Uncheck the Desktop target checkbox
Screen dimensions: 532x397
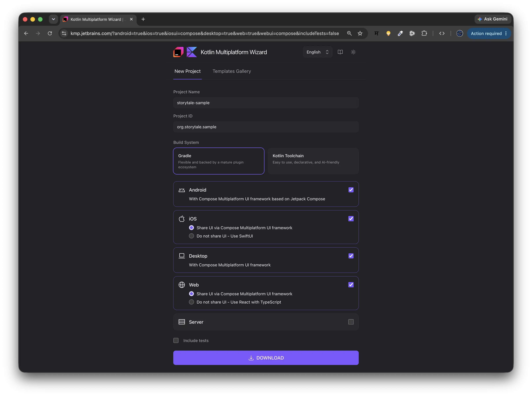click(351, 256)
